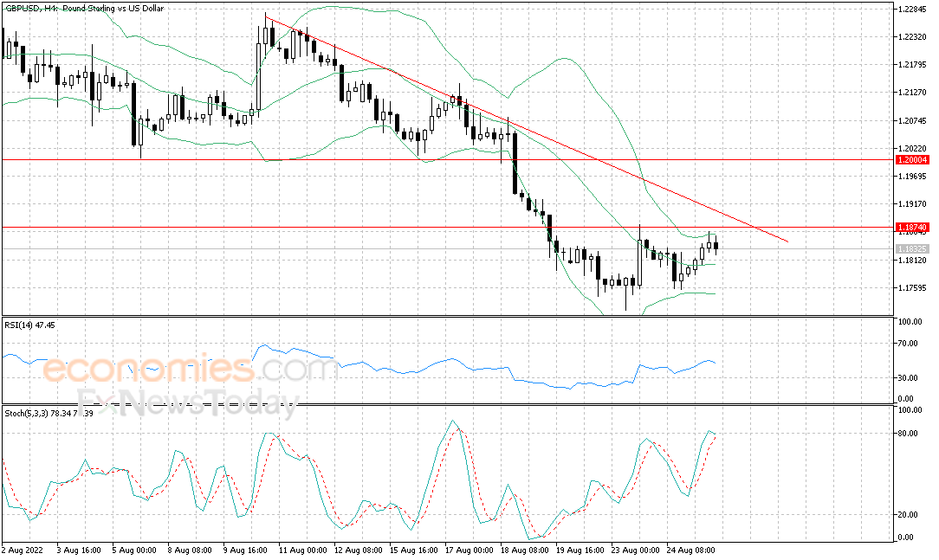
Task: Click the 1.22845 price axis value
Action: (x=913, y=9)
